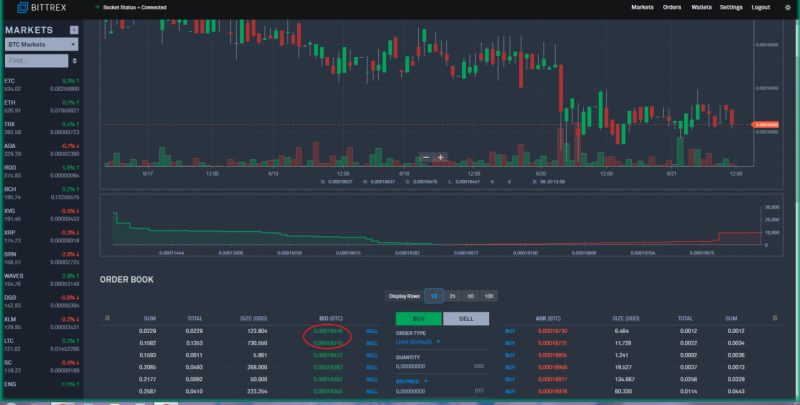Click bid size 730.560
This screenshot has width=800, height=405.
pyautogui.click(x=257, y=343)
